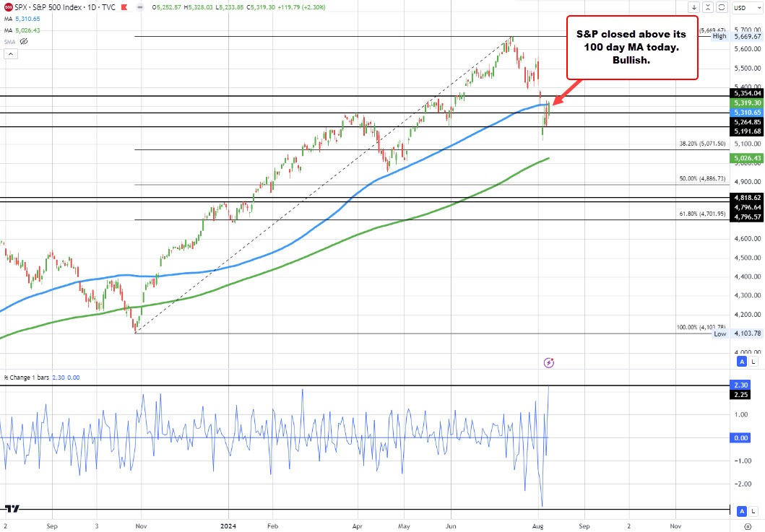Click the Apr label on time axis
The image size is (765, 532).
click(x=358, y=526)
